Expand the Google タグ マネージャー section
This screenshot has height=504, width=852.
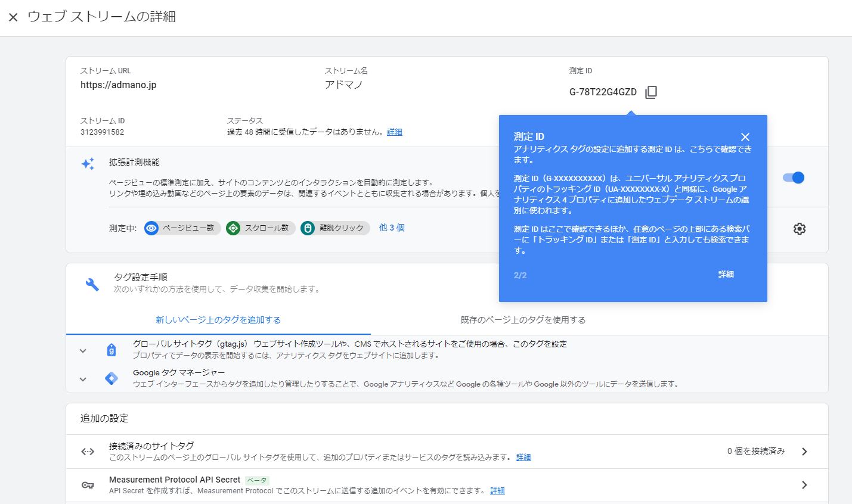[83, 379]
